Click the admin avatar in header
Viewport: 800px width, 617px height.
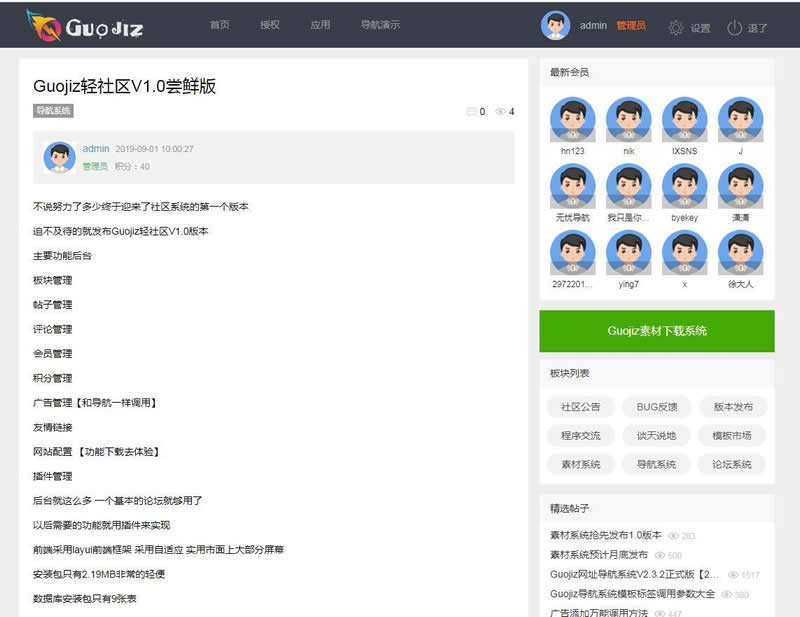click(x=555, y=26)
